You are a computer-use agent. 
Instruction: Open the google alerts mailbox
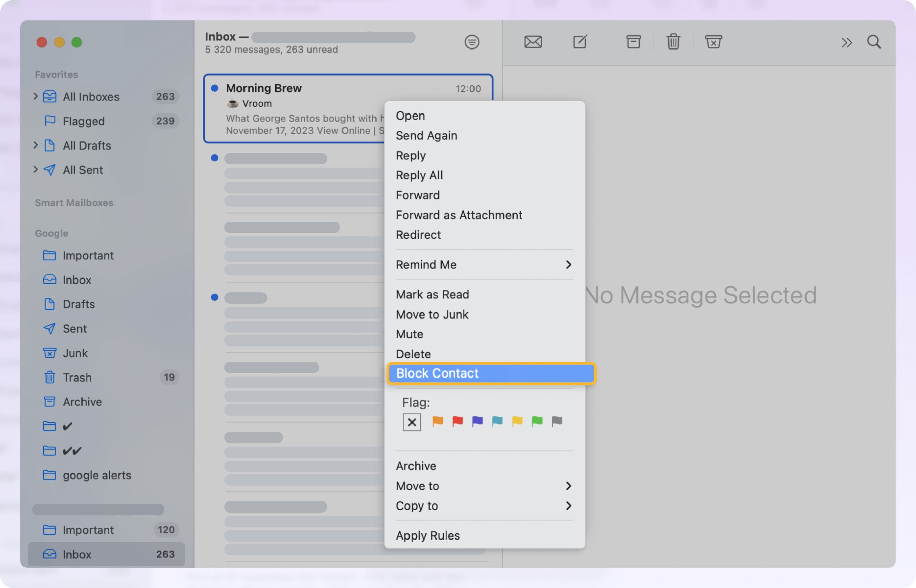96,475
